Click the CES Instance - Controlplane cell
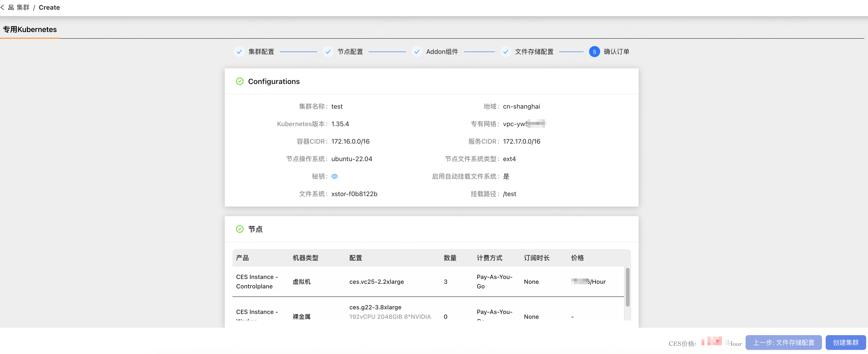This screenshot has height=354, width=868. [257, 282]
